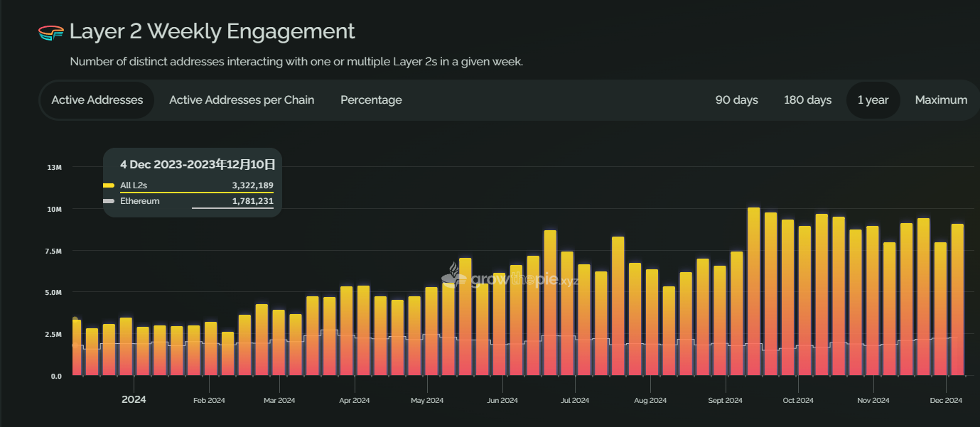Click the growthepie logo beside the title
The height and width of the screenshot is (427, 980).
[x=51, y=32]
